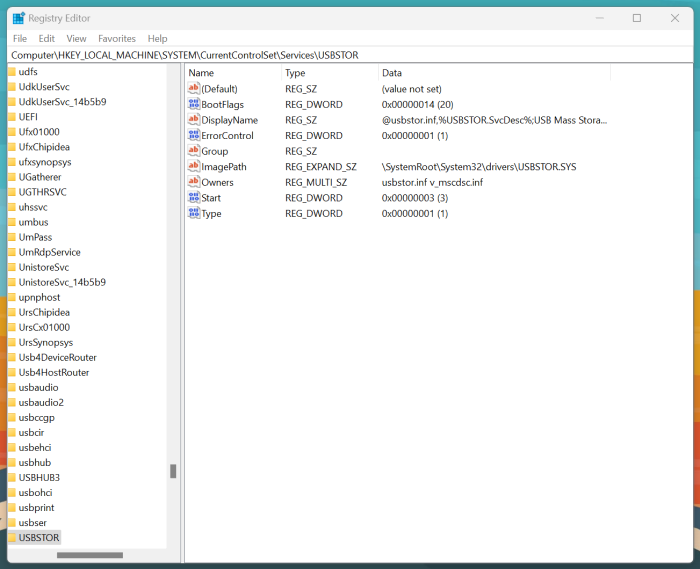Image resolution: width=700 pixels, height=569 pixels.
Task: Click the Start data value 0x00000003 (3)
Action: coord(415,198)
